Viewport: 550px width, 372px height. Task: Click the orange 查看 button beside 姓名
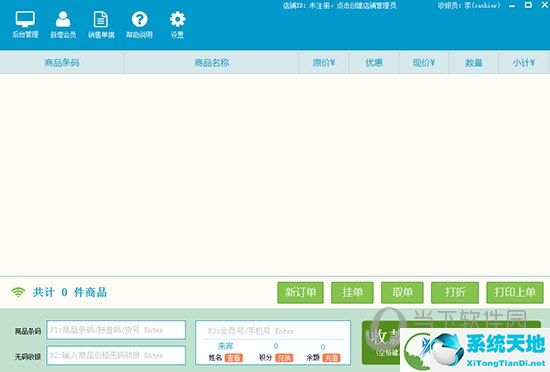click(234, 358)
